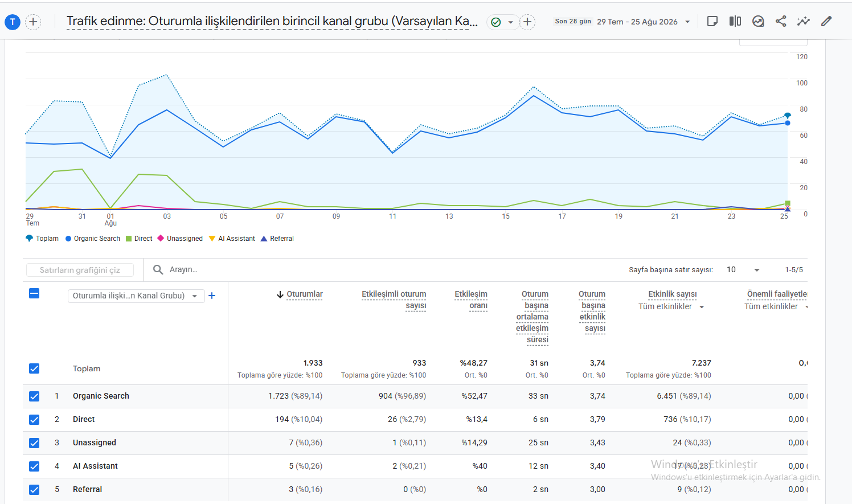Open the trend annotation chart icon
This screenshot has width=852, height=504.
click(758, 21)
